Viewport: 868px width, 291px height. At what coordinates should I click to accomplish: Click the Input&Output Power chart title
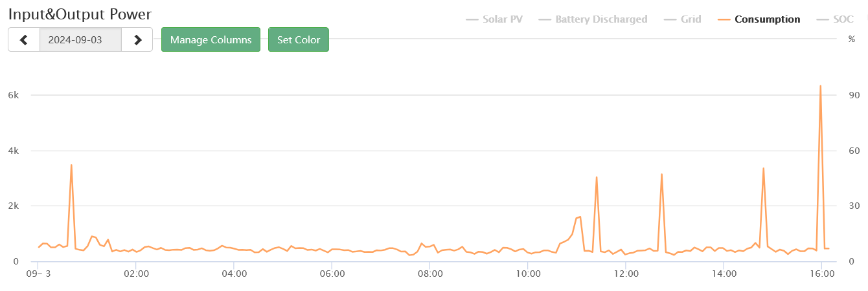(80, 14)
